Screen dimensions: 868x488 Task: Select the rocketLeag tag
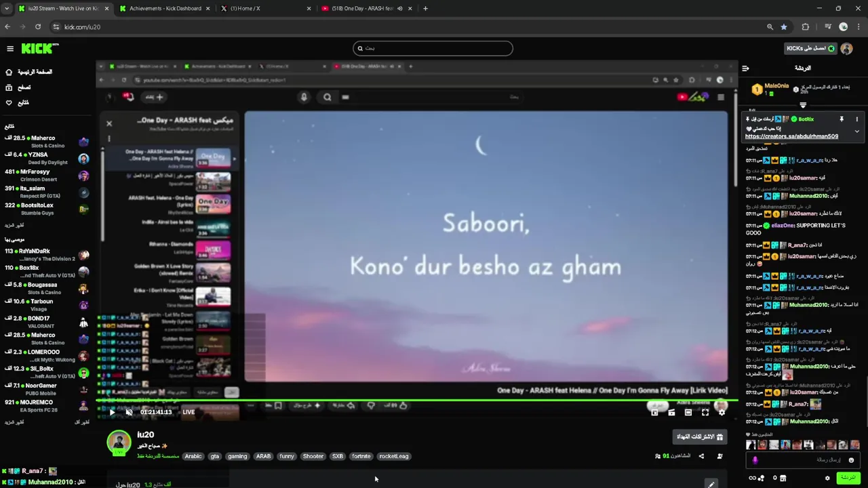coord(394,456)
